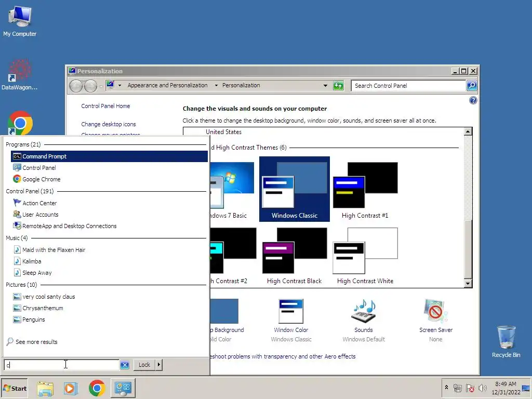Image resolution: width=532 pixels, height=399 pixels.
Task: Launch Google Chrome from Programs results
Action: (42, 179)
